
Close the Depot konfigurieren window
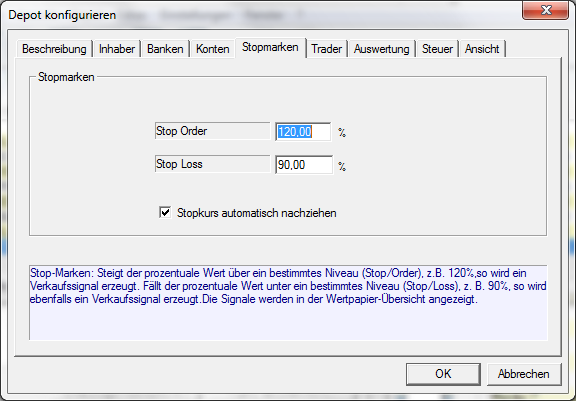546,10
